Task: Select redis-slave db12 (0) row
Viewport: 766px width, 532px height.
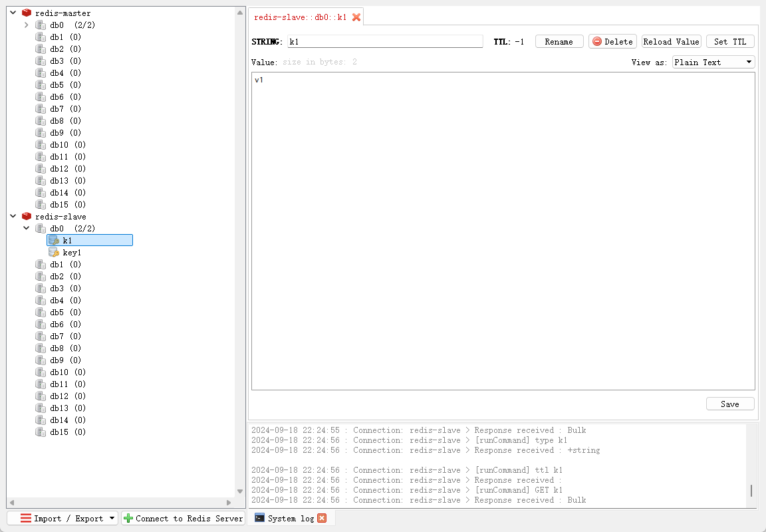Action: click(x=68, y=396)
